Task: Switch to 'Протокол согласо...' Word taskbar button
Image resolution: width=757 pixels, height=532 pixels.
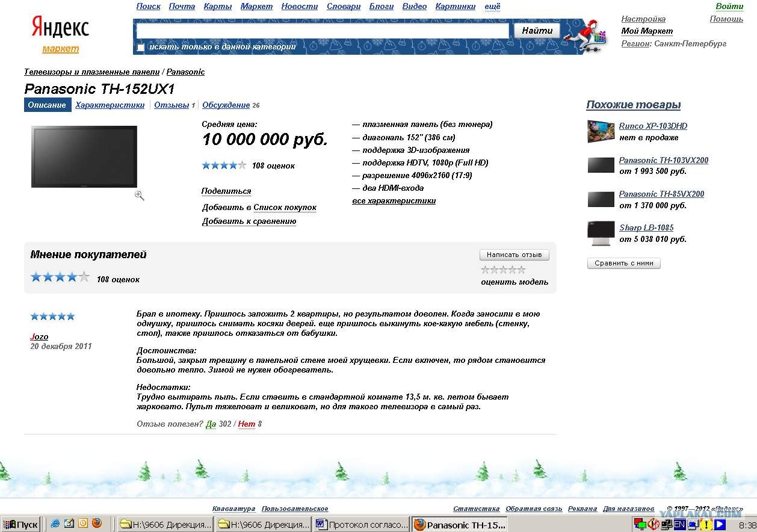Action: [x=362, y=524]
